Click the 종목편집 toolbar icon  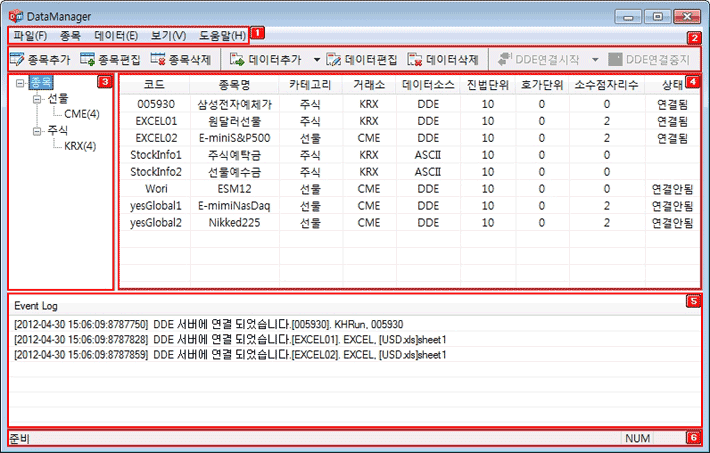(x=88, y=60)
